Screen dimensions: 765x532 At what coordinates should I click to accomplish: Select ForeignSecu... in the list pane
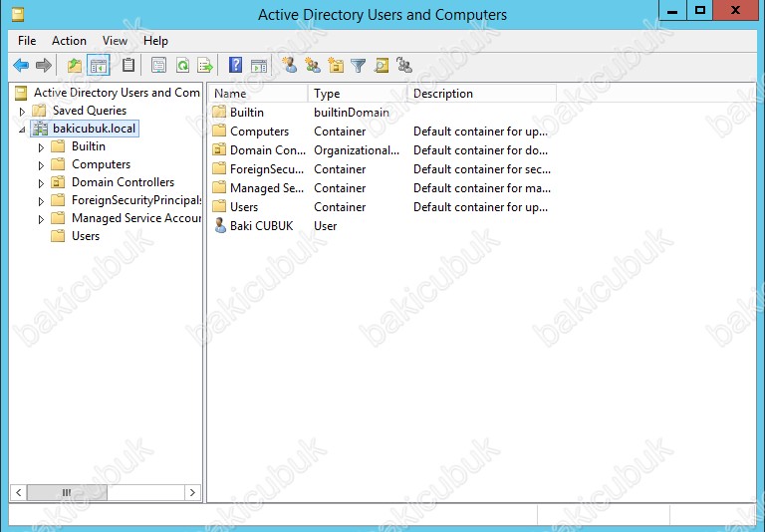pyautogui.click(x=266, y=169)
